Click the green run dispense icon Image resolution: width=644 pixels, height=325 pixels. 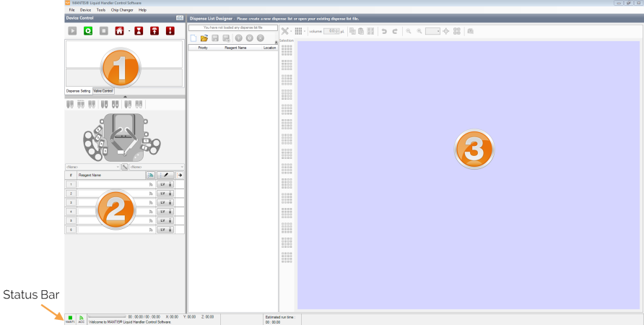[x=87, y=31]
